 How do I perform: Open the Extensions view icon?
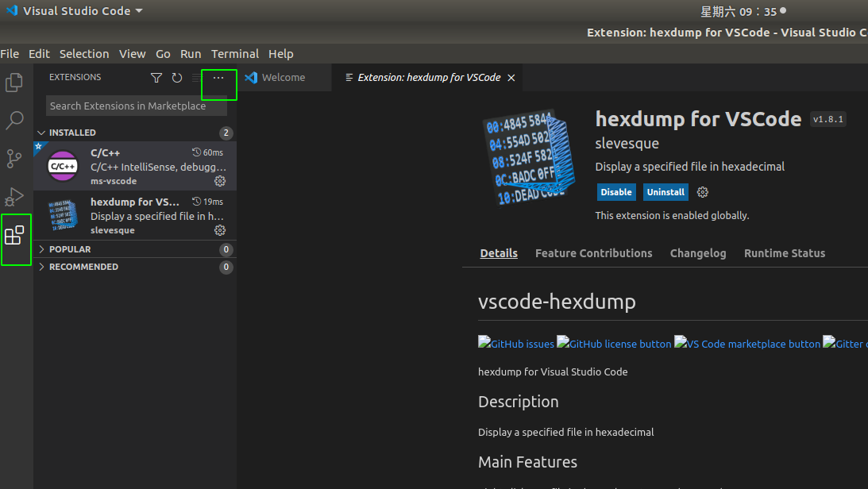pyautogui.click(x=14, y=236)
